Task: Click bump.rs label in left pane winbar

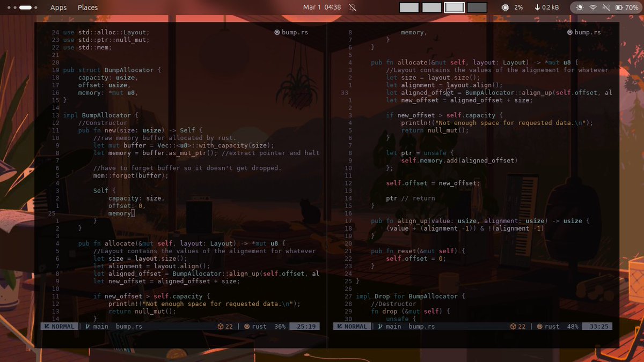Action: point(295,32)
